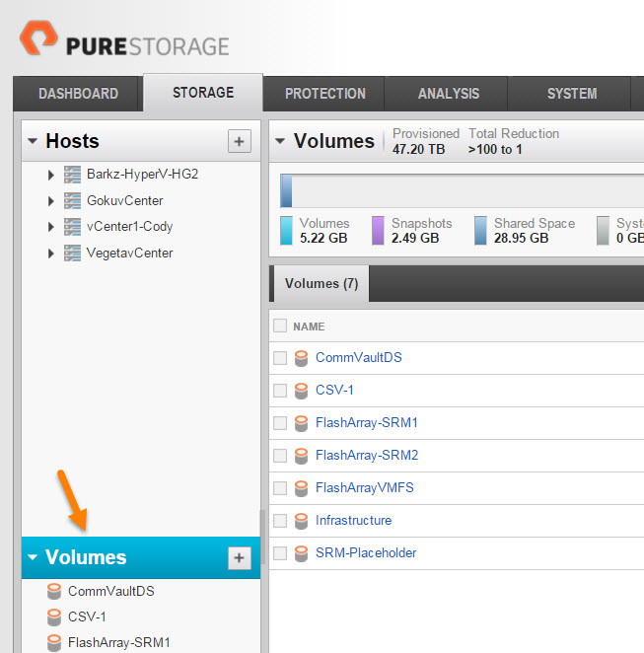Screen dimensions: 644x653
Task: Click the gray System legend swatch
Action: point(603,230)
